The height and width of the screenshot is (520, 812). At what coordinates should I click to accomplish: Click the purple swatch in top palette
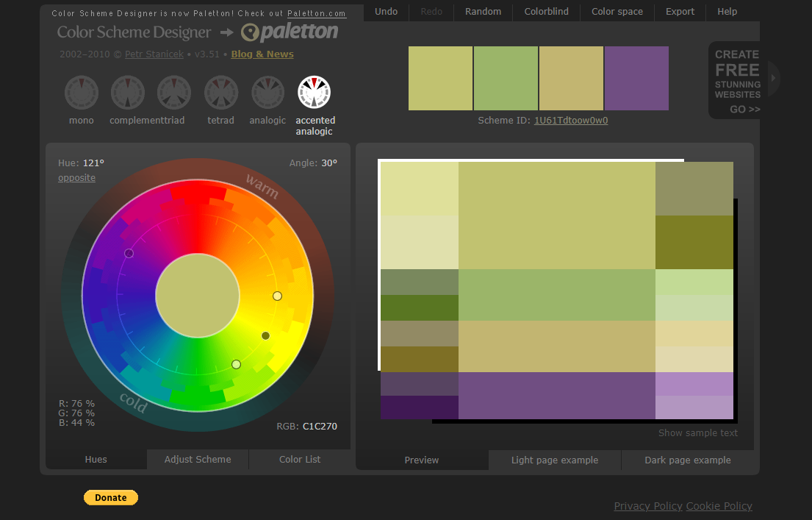tap(636, 79)
